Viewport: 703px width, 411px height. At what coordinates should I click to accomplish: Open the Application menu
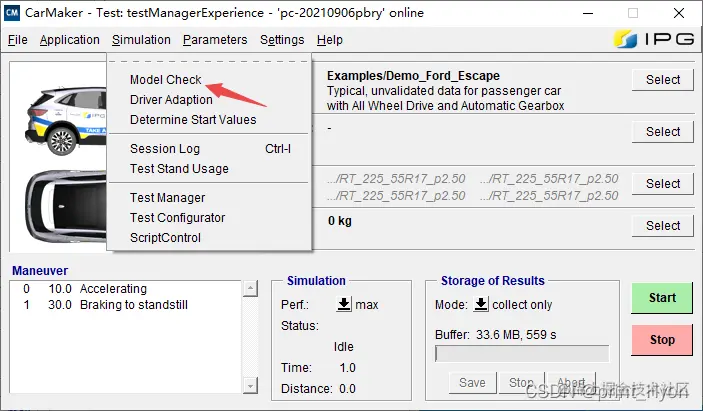(x=69, y=40)
